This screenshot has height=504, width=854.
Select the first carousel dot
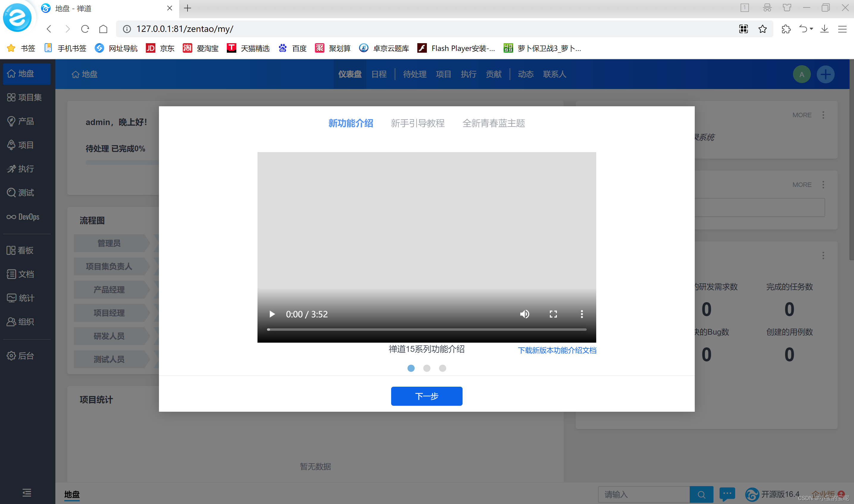pyautogui.click(x=411, y=368)
